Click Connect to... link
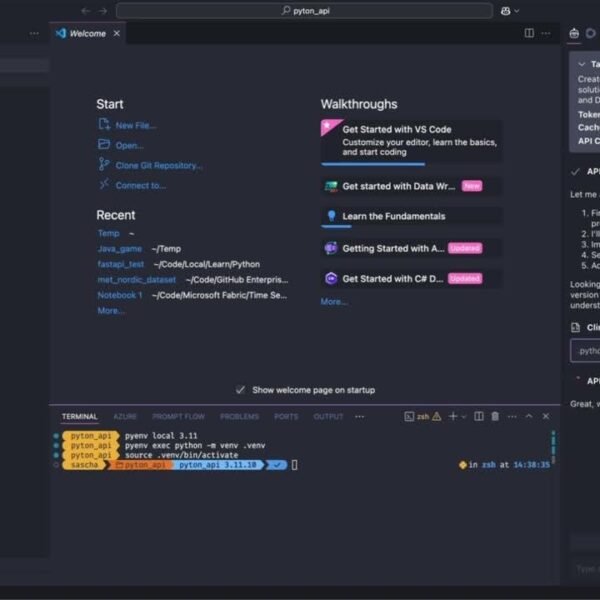 click(x=140, y=185)
